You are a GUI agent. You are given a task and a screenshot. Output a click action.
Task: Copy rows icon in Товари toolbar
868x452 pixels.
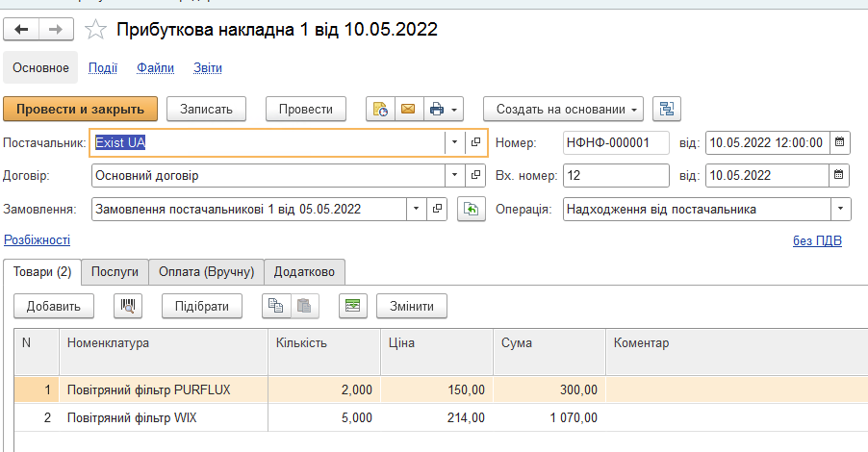pos(275,306)
